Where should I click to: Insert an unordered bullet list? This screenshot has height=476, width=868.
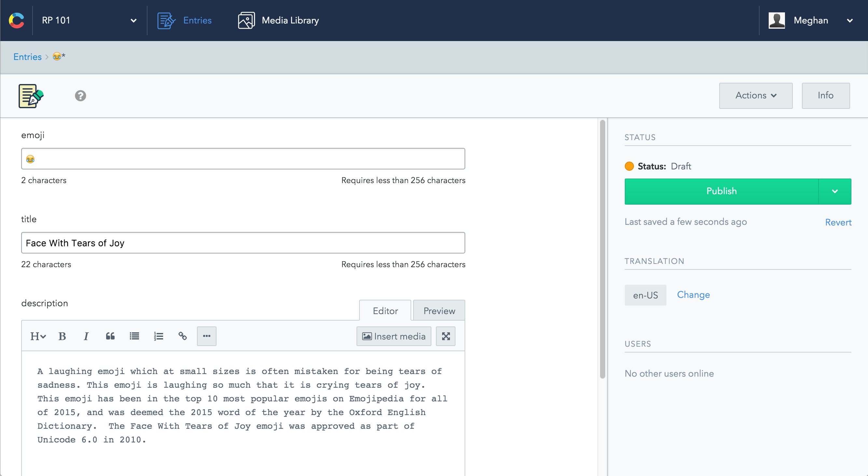click(x=134, y=336)
